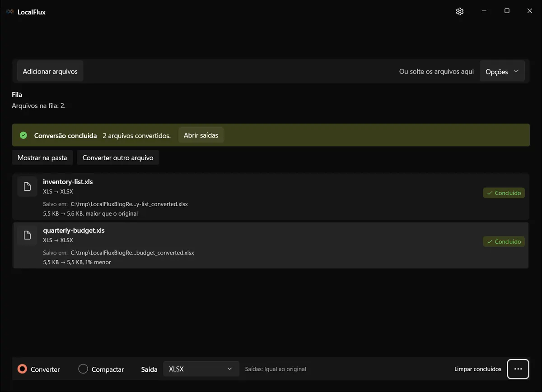The height and width of the screenshot is (392, 542).
Task: Click 'Arquivos na fila: 2.' text
Action: point(39,106)
